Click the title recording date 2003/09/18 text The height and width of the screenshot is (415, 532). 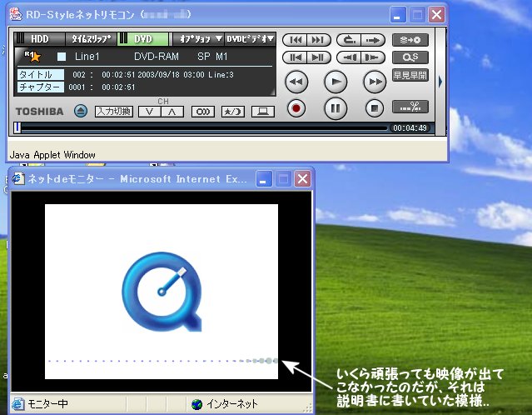(x=158, y=75)
